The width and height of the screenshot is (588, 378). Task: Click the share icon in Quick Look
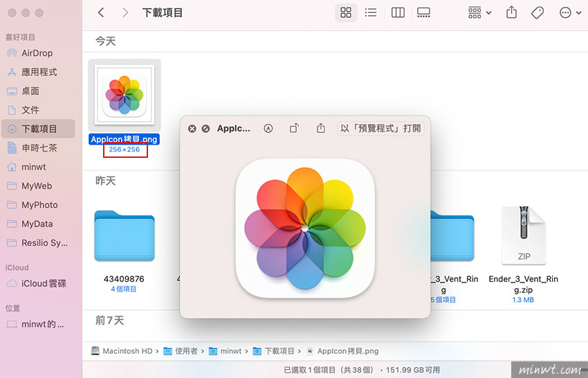[x=320, y=128]
